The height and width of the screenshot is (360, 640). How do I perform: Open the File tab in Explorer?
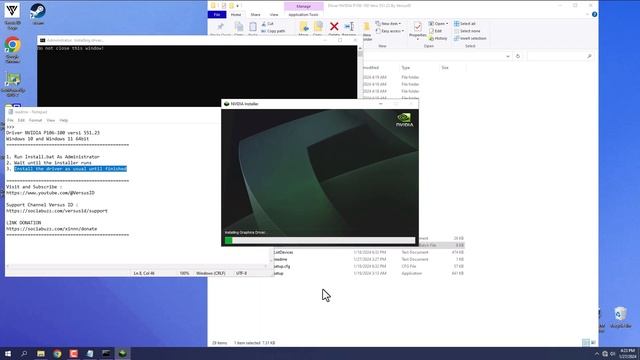(217, 15)
